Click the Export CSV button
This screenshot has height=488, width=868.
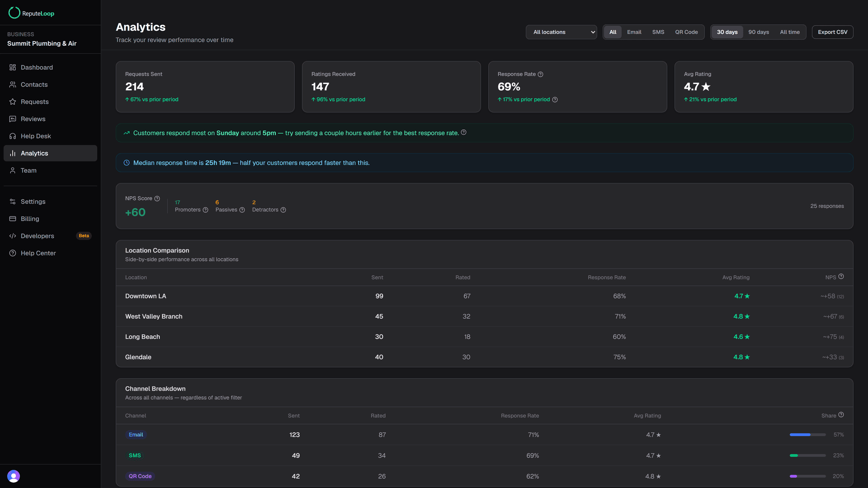click(x=832, y=32)
